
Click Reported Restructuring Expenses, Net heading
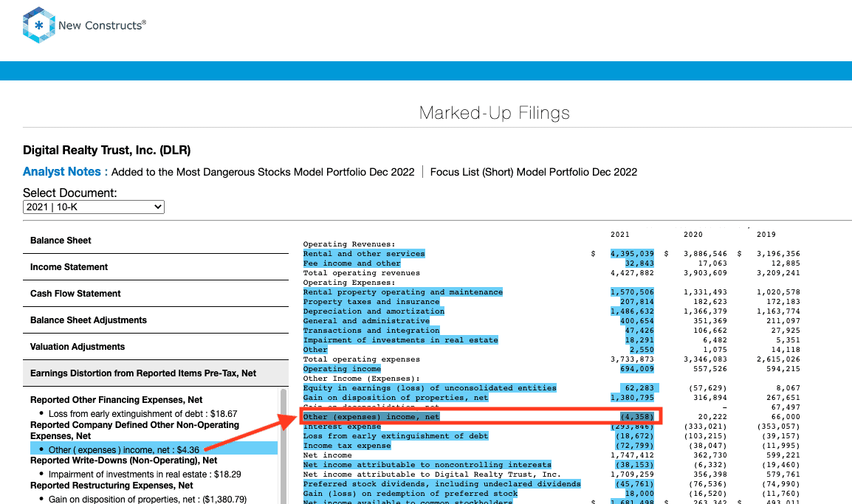[112, 486]
